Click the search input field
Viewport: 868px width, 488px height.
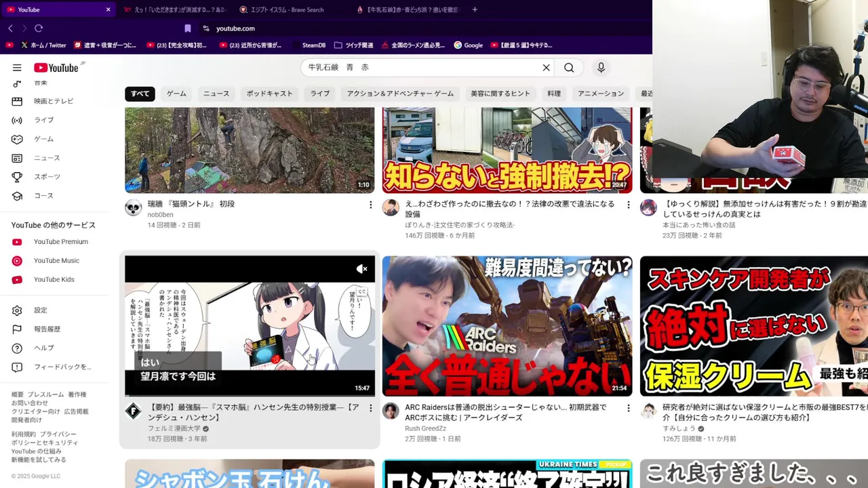420,68
